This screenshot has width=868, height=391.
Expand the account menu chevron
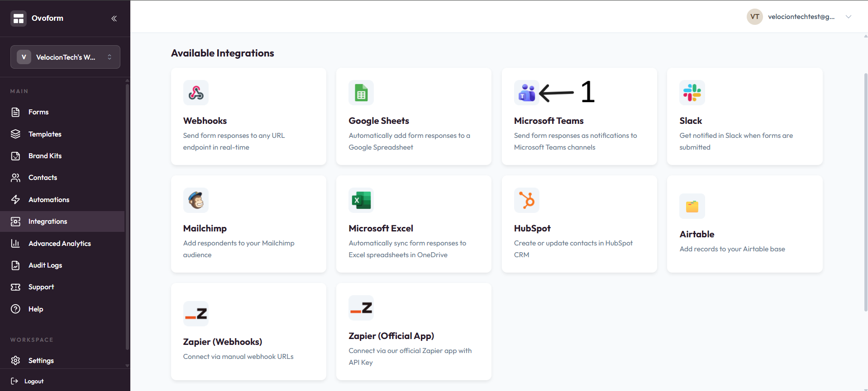849,17
